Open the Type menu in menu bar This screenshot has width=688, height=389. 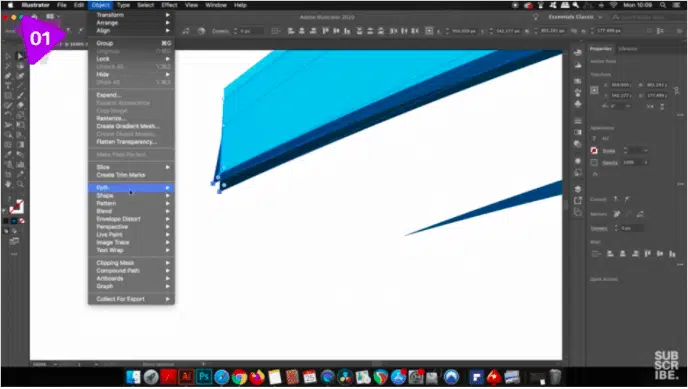point(123,5)
